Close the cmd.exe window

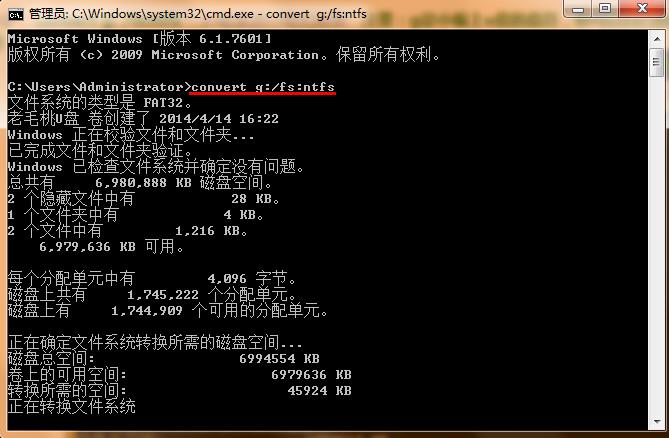[642, 9]
